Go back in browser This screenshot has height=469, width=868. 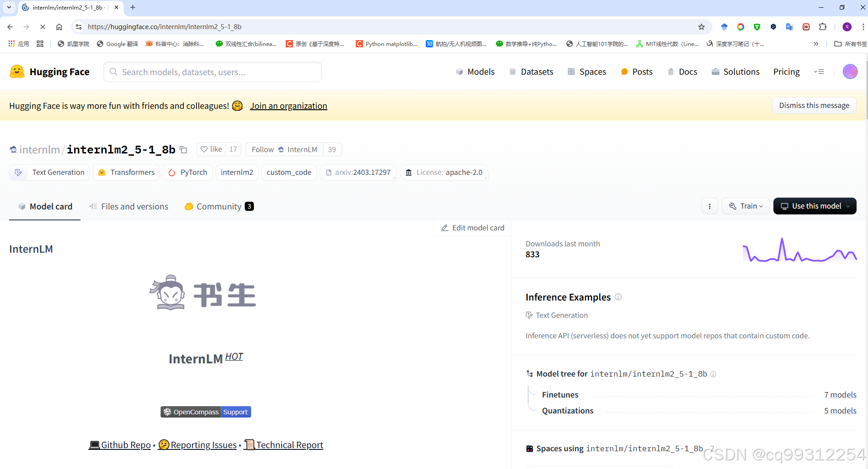click(10, 27)
